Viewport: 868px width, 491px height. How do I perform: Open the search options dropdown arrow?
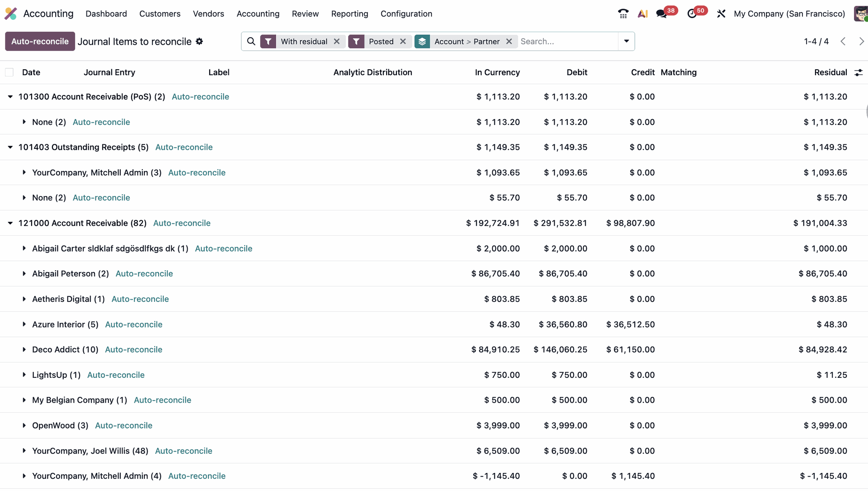click(626, 41)
